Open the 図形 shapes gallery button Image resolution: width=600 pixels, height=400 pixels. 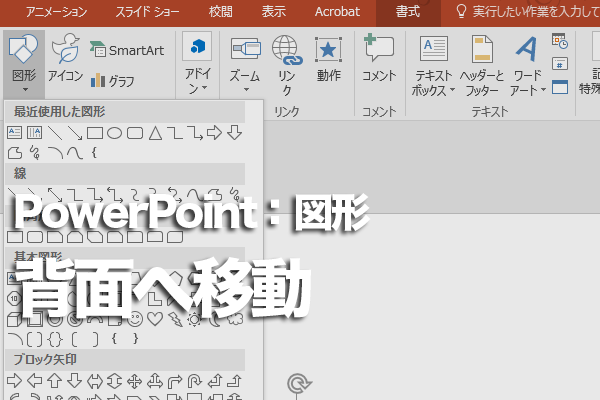coord(24,64)
